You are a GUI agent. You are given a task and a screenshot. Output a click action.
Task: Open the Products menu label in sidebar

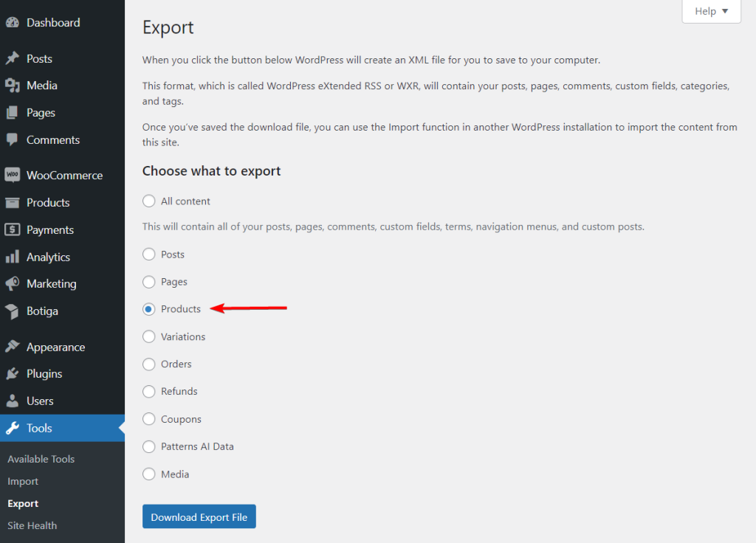point(48,202)
